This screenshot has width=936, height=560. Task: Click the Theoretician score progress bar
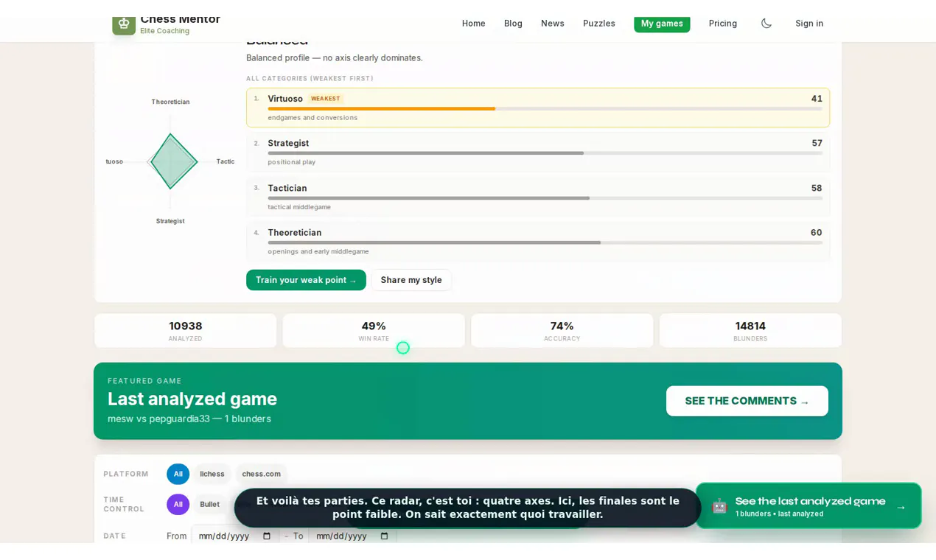click(x=545, y=242)
